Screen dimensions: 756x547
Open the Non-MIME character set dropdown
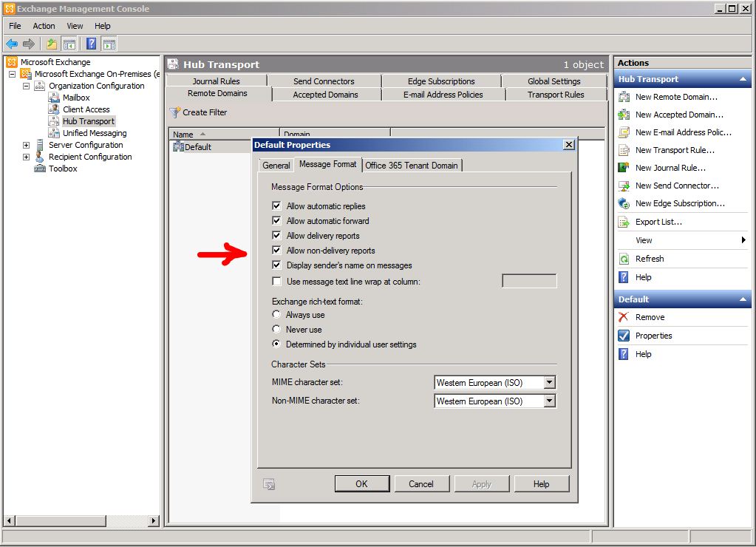point(549,401)
